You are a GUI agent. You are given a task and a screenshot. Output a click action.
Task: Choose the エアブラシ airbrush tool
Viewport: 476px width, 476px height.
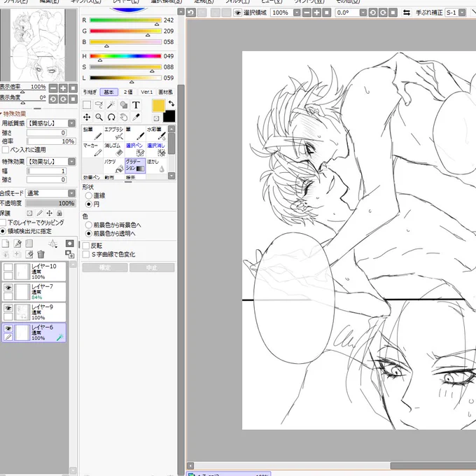(x=113, y=133)
